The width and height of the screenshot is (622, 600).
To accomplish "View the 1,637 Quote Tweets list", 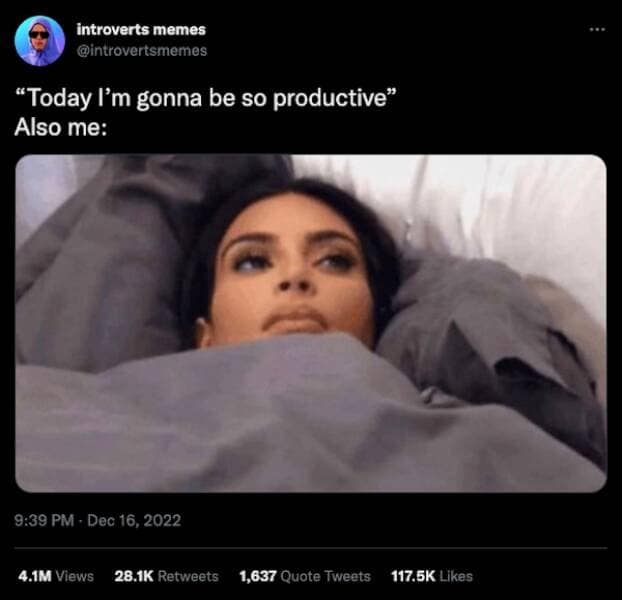I will [x=305, y=576].
